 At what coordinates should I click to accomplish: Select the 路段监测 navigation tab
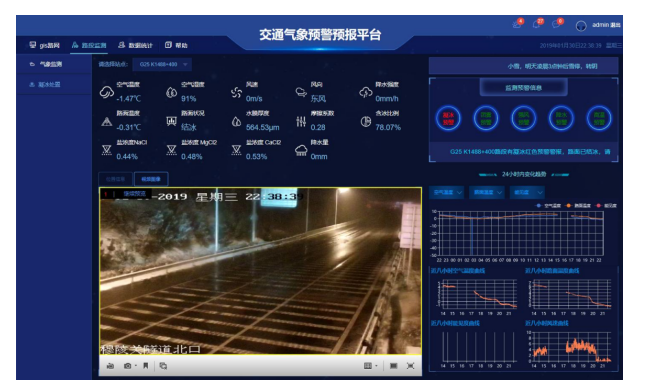click(x=89, y=45)
